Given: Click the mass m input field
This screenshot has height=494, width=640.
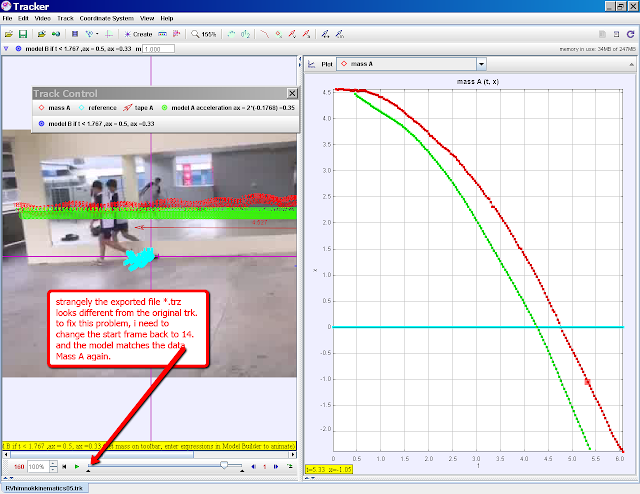Looking at the screenshot, I should 158,49.
